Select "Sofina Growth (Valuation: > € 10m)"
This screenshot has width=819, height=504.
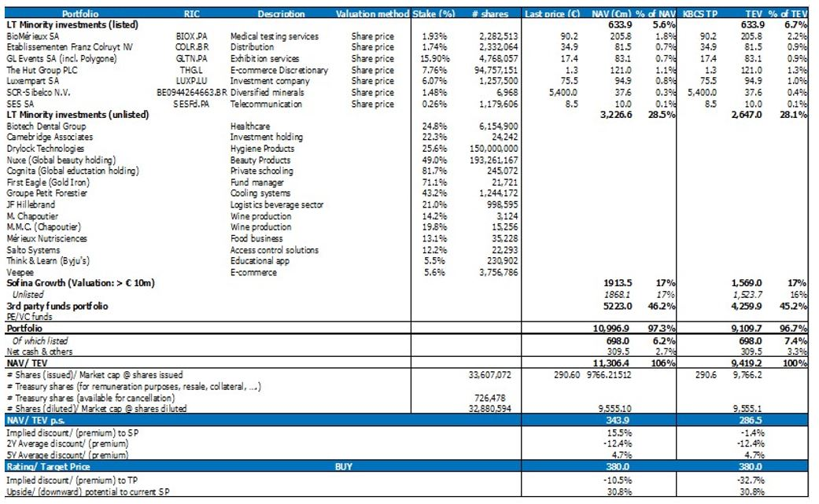[80, 283]
